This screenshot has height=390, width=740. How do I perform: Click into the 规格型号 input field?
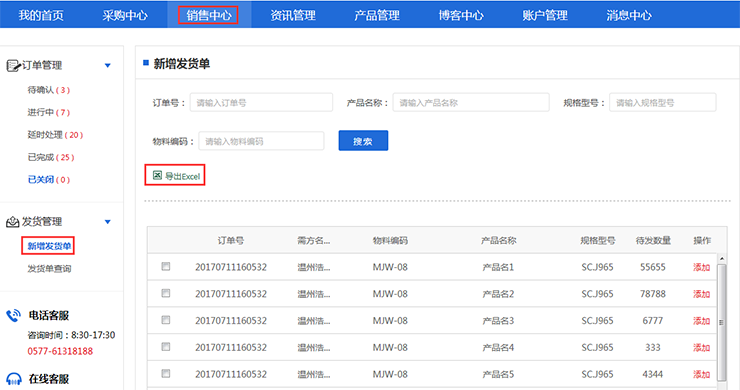tap(663, 102)
